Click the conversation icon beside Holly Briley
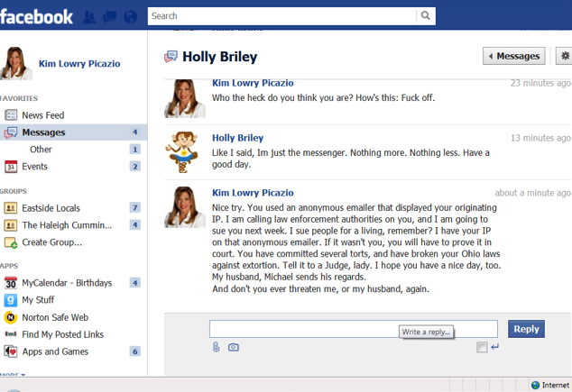The height and width of the screenshot is (392, 572). pyautogui.click(x=171, y=57)
